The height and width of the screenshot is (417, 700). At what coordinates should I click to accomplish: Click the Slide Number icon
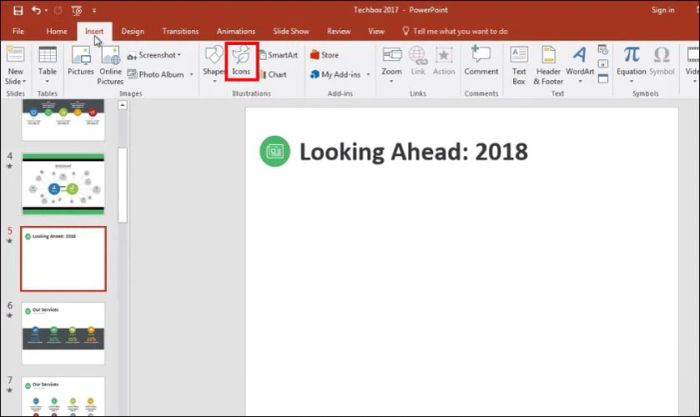(603, 64)
